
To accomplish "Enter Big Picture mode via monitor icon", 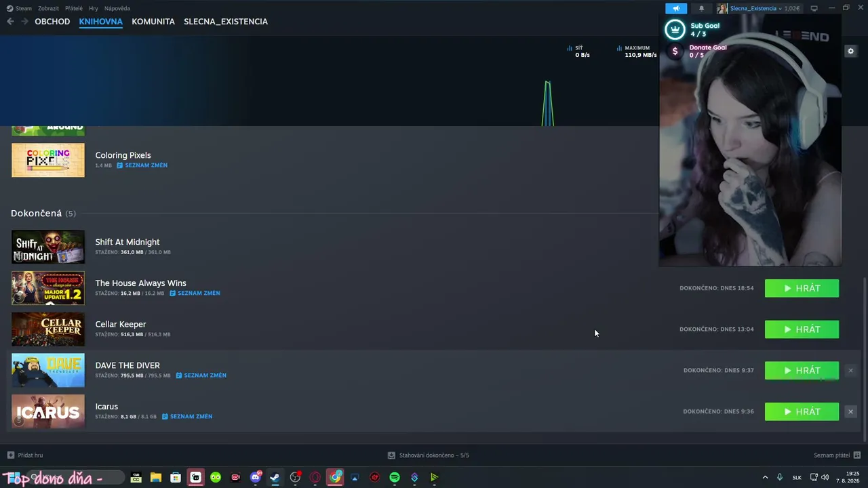I will click(814, 8).
